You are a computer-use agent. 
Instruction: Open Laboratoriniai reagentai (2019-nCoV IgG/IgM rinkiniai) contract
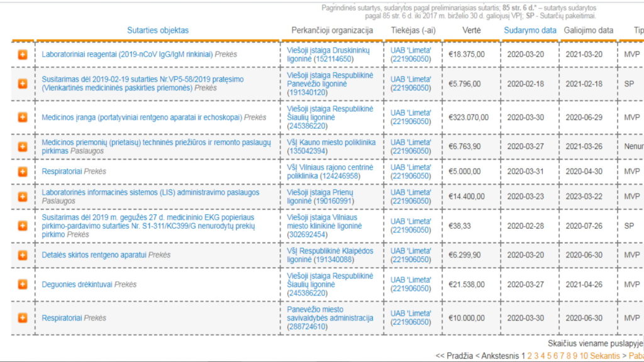[x=127, y=55]
